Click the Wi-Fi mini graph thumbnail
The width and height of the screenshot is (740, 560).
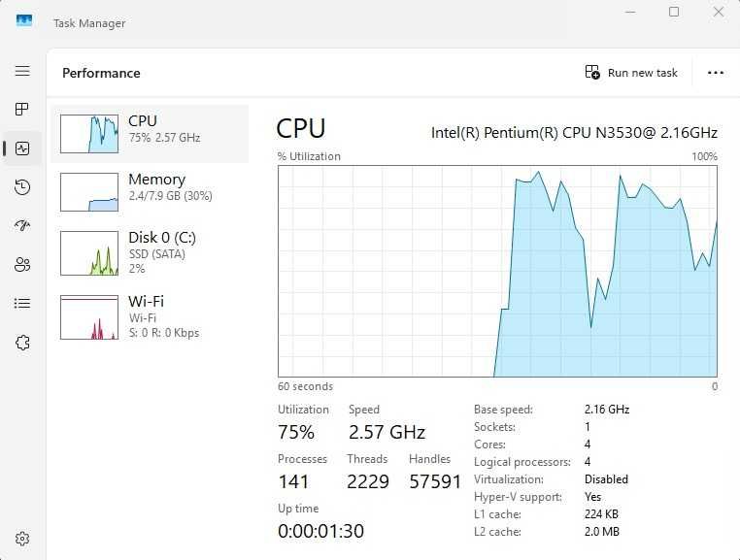89,317
